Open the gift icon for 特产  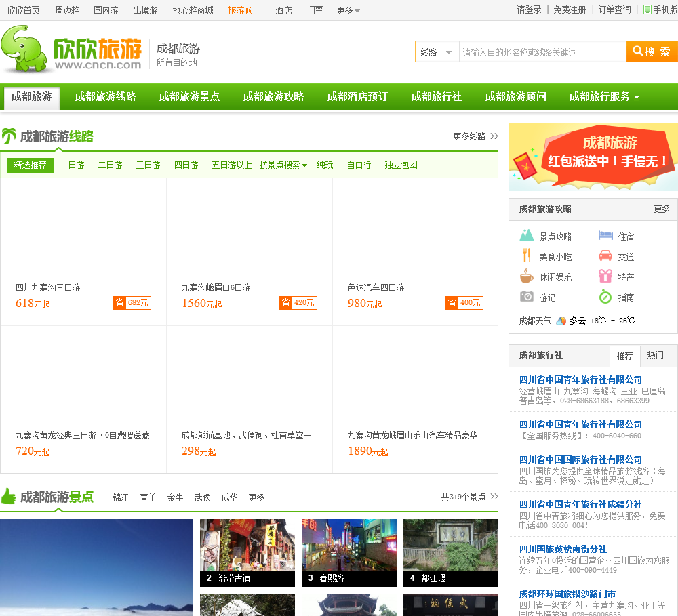(x=605, y=276)
